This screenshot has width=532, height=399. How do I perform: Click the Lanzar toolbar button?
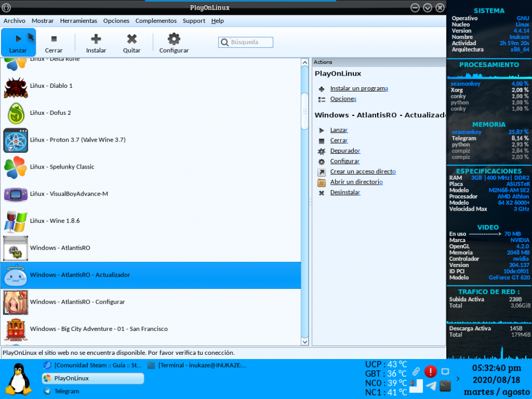[x=18, y=43]
